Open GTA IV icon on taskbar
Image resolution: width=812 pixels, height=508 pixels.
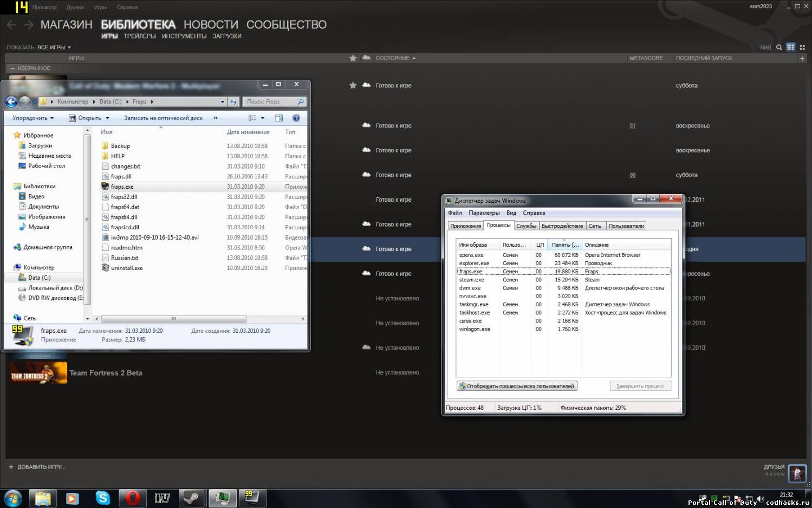coord(163,497)
